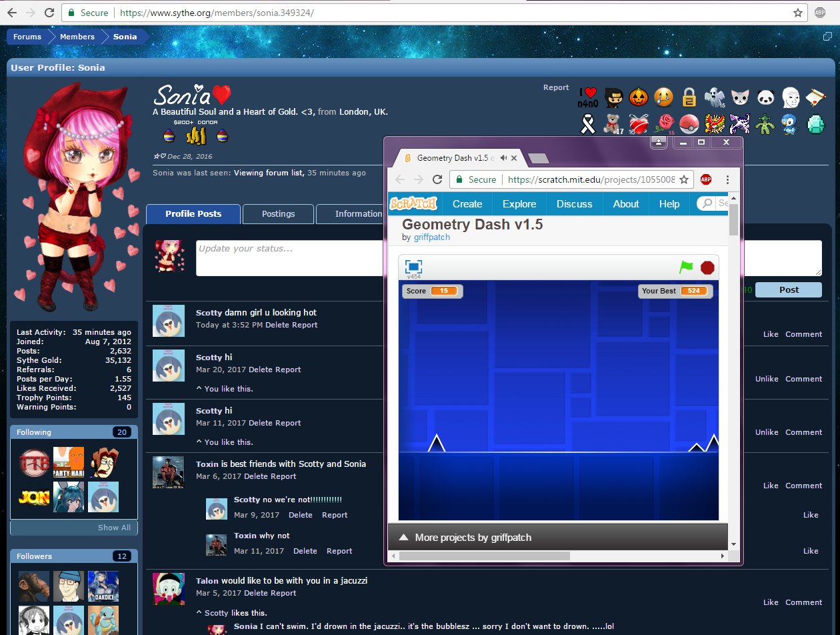Switch to the Profile Posts tab
This screenshot has height=635, width=840.
[x=193, y=213]
